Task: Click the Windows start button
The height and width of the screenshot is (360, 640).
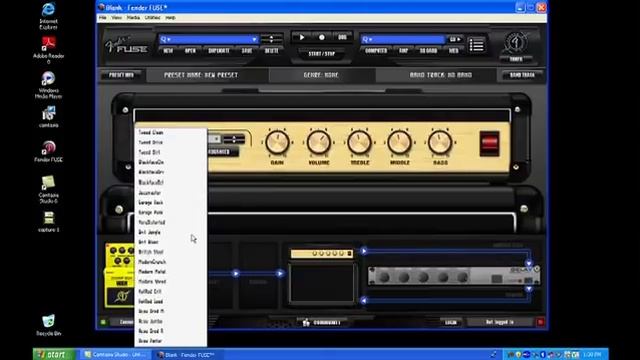Action: click(x=54, y=354)
